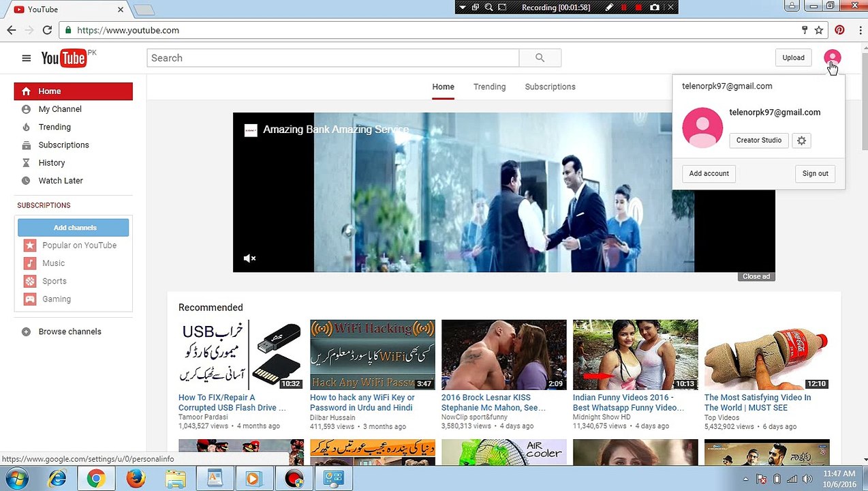The height and width of the screenshot is (491, 868).
Task: Close the ad with Close ad
Action: (756, 276)
